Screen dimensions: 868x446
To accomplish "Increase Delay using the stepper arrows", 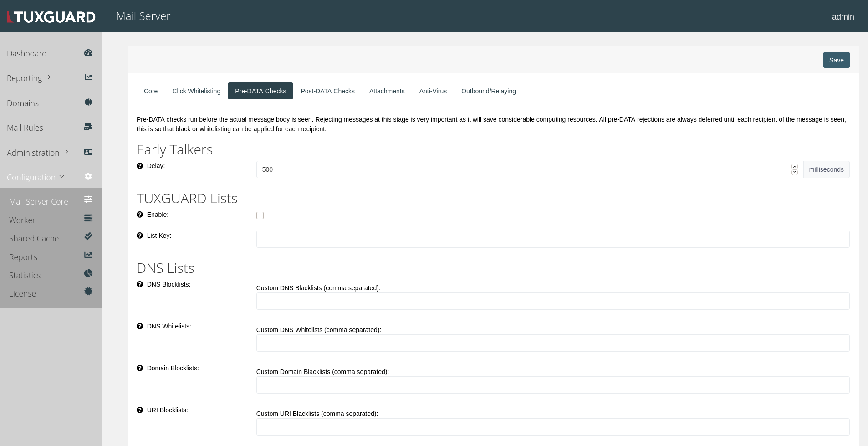I will (x=795, y=167).
